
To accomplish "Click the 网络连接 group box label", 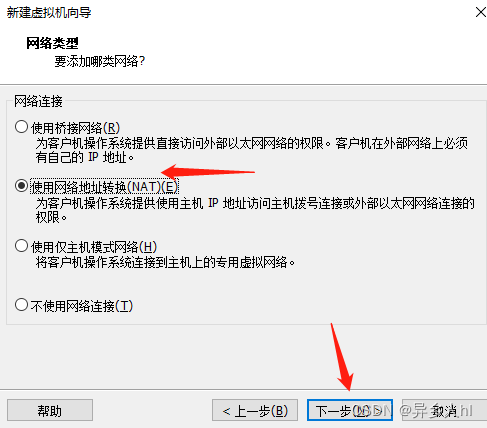I will 38,101.
